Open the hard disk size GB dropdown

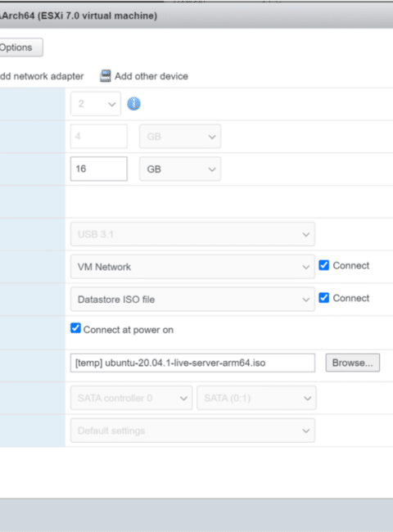click(x=180, y=169)
